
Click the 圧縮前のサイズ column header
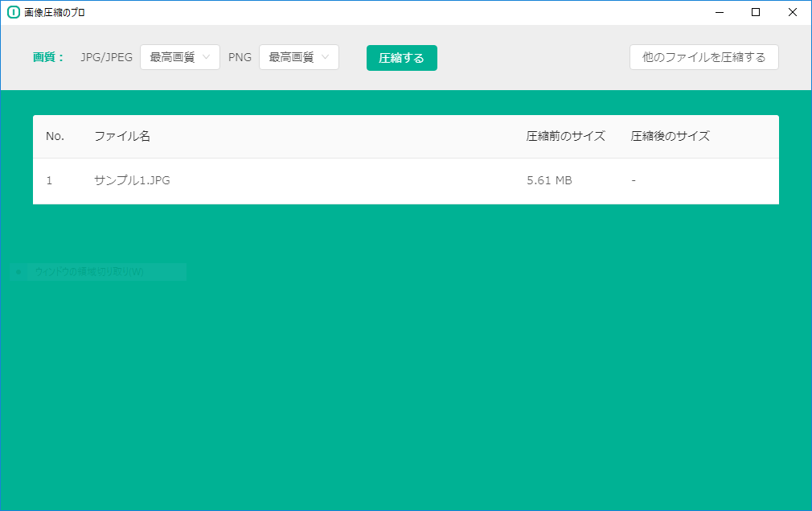(x=564, y=136)
